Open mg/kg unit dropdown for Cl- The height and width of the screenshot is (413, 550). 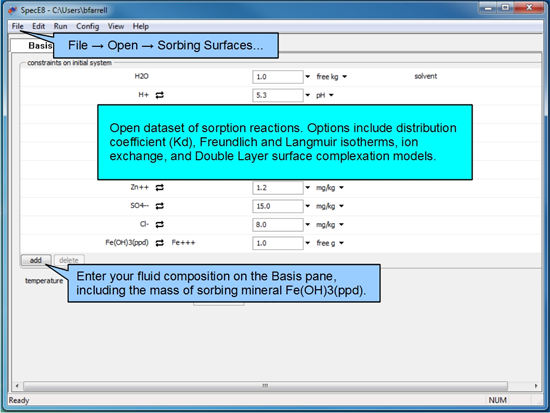pyautogui.click(x=341, y=225)
